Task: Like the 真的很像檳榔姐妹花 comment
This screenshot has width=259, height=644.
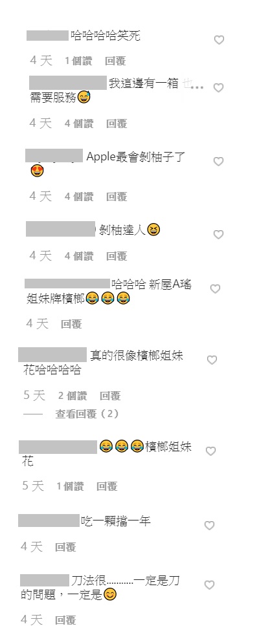Action: point(212,360)
